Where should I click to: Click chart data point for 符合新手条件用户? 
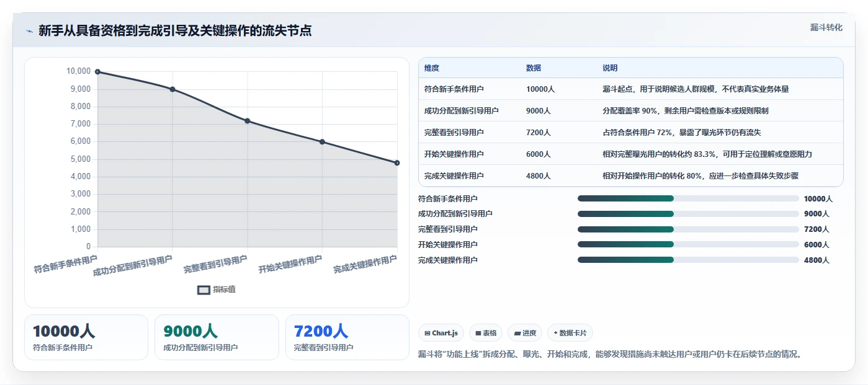click(x=97, y=72)
